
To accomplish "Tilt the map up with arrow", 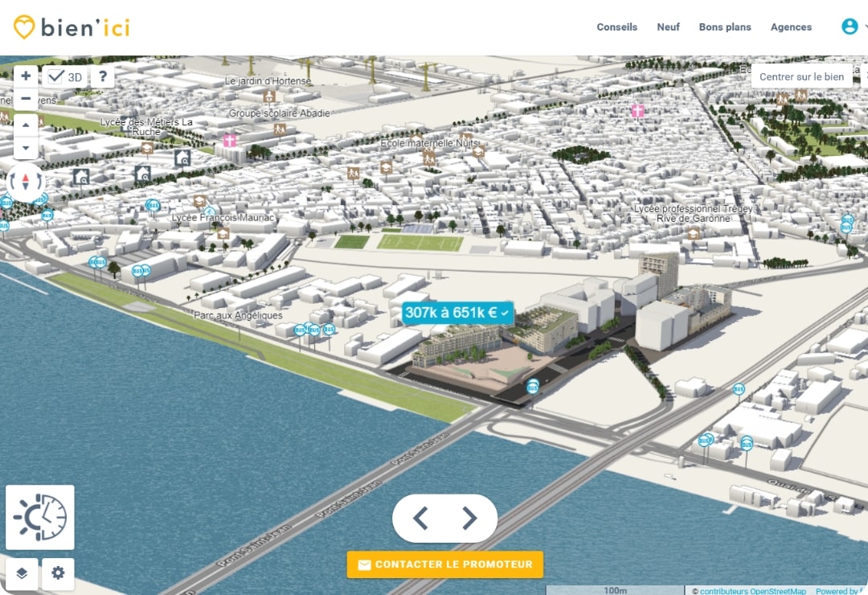I will point(26,125).
